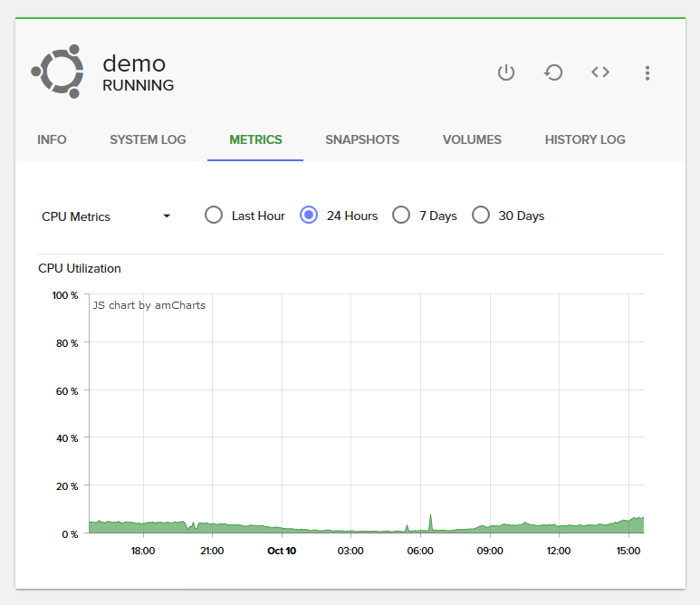Open the SYSTEM LOG tab
Viewport: 700px width, 605px height.
148,139
